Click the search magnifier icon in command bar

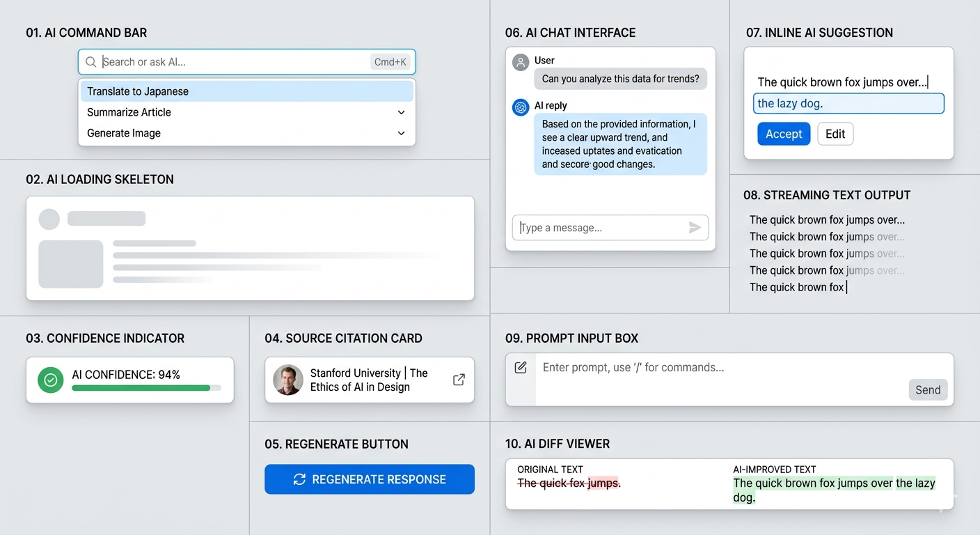click(91, 62)
